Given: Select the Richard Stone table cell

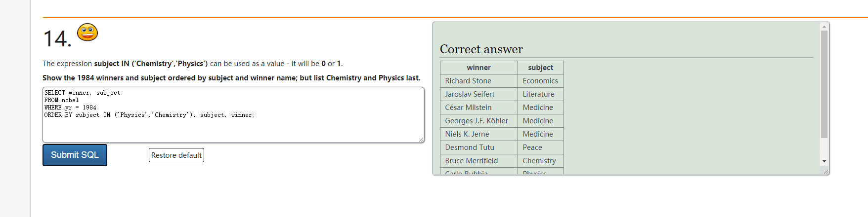Looking at the screenshot, I should point(468,81).
